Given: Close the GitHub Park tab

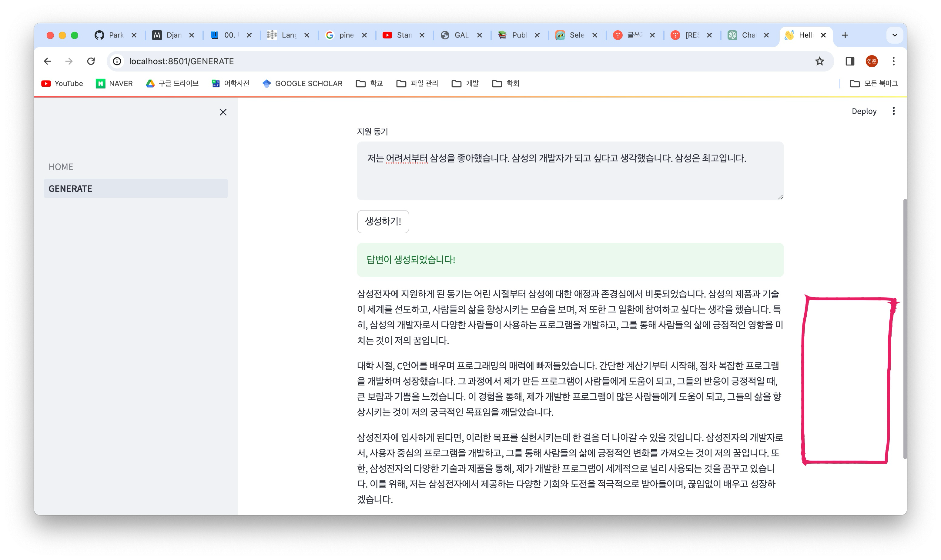Looking at the screenshot, I should point(134,35).
